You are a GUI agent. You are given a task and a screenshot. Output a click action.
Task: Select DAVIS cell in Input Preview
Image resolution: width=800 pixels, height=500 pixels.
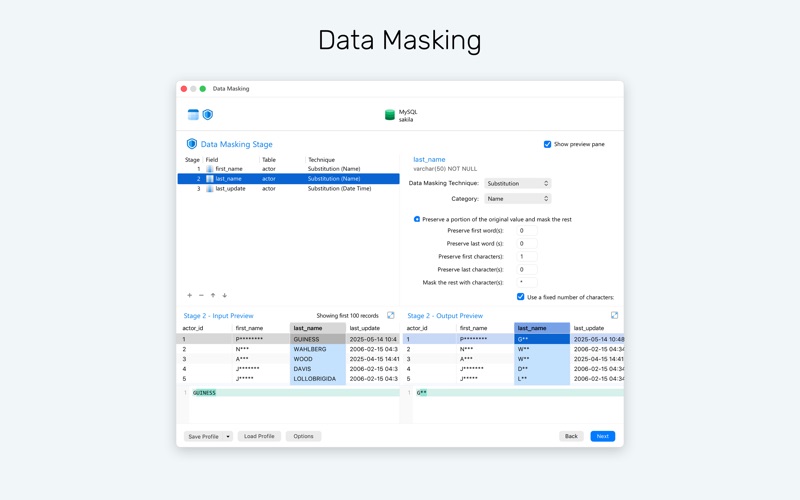point(317,369)
